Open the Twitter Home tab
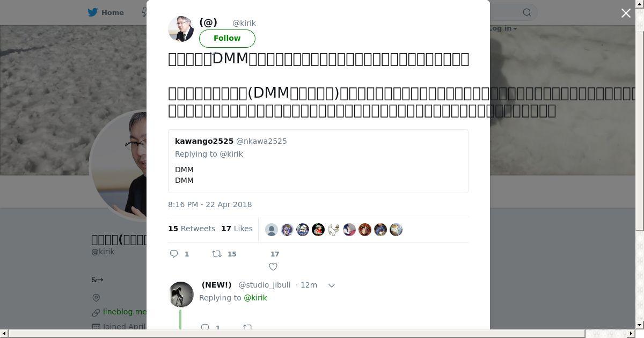Screen dimensions: 644x338 106,12
